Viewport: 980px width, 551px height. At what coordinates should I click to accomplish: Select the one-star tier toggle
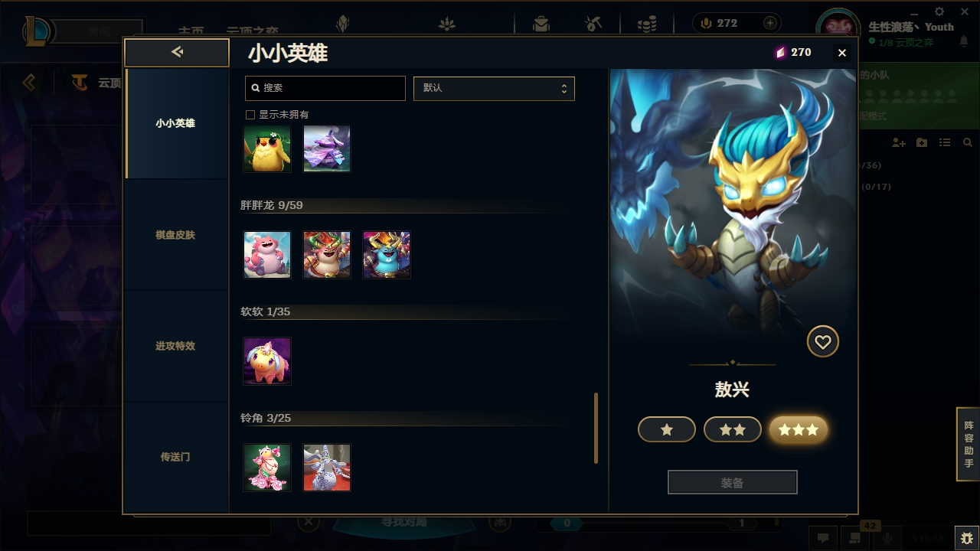point(667,430)
